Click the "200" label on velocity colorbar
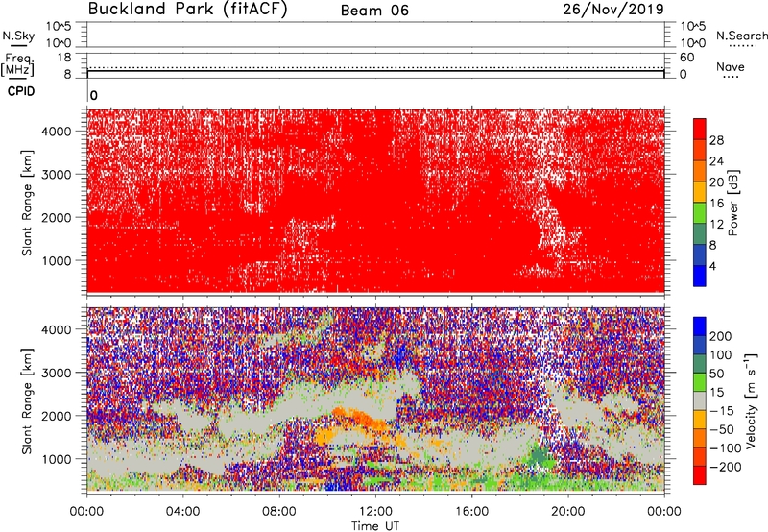The image size is (768, 532). (x=721, y=336)
